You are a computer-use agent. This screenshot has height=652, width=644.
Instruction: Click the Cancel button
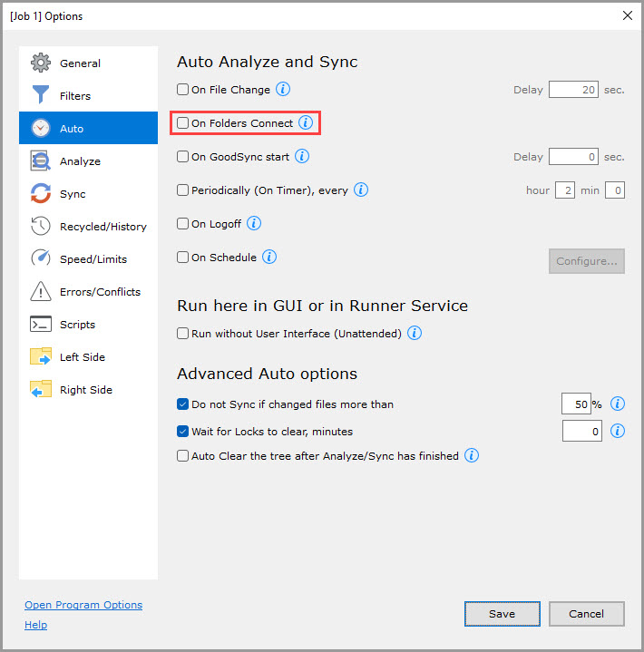[x=586, y=614]
